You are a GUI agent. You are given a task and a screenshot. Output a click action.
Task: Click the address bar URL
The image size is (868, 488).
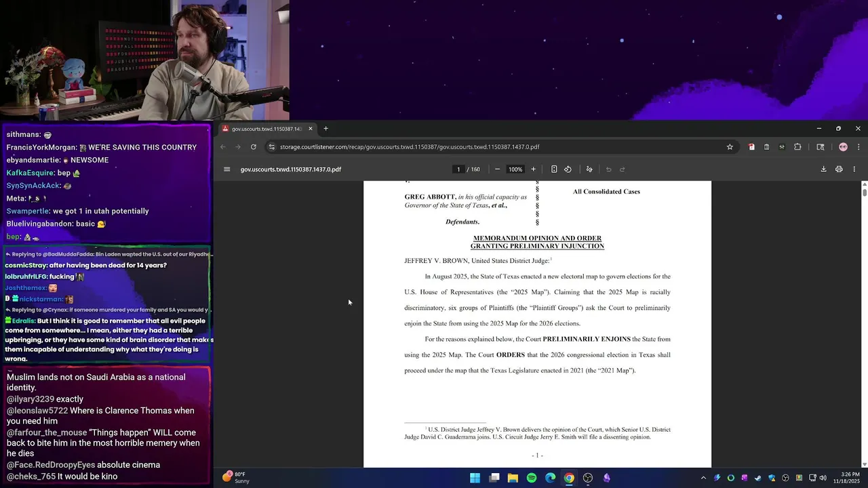point(410,147)
